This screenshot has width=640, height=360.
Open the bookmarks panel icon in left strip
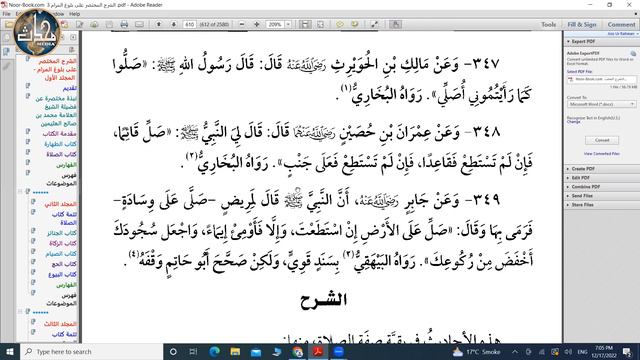(7, 52)
